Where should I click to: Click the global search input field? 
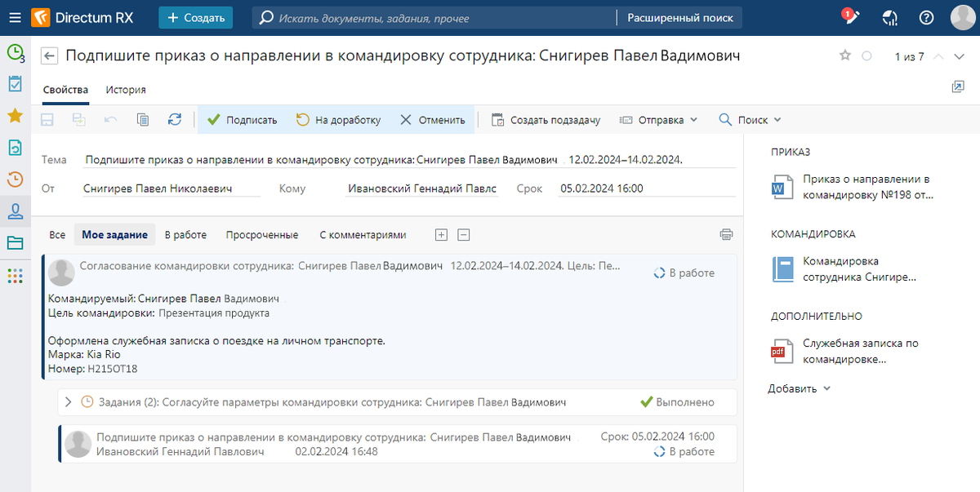408,16
